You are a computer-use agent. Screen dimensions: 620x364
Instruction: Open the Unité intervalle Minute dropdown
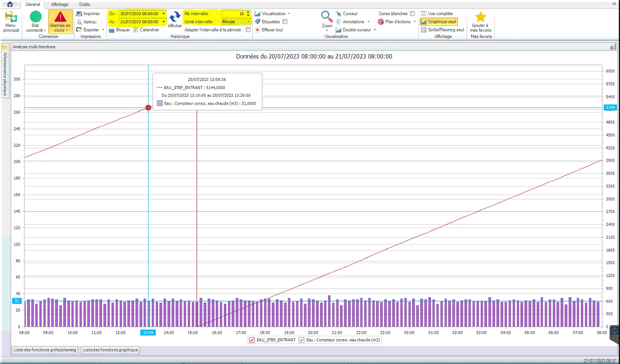pos(248,22)
